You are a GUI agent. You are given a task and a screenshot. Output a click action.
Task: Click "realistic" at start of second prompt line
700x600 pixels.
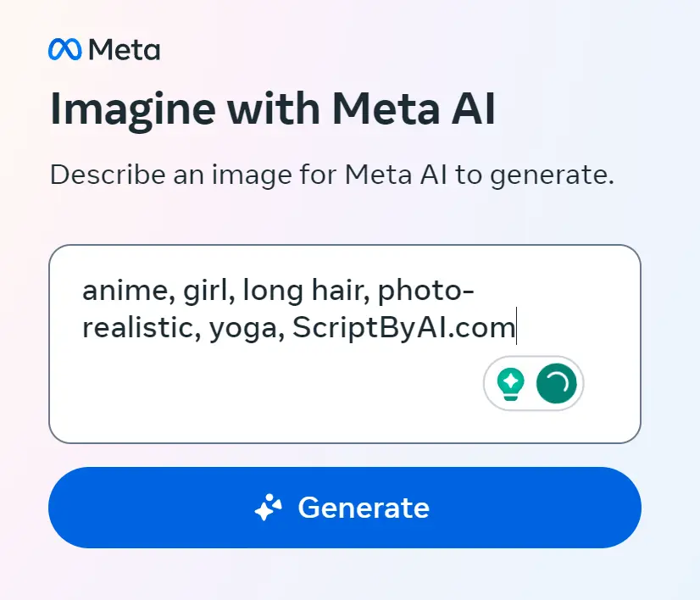(135, 328)
